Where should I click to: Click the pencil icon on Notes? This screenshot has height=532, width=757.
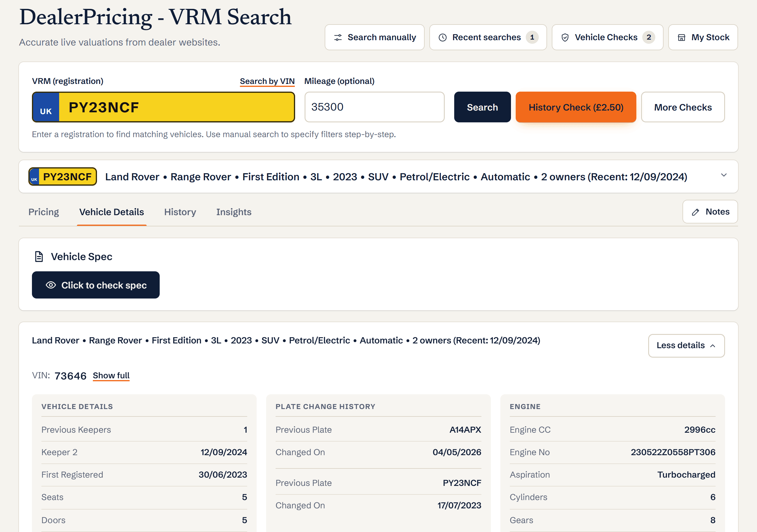point(695,212)
